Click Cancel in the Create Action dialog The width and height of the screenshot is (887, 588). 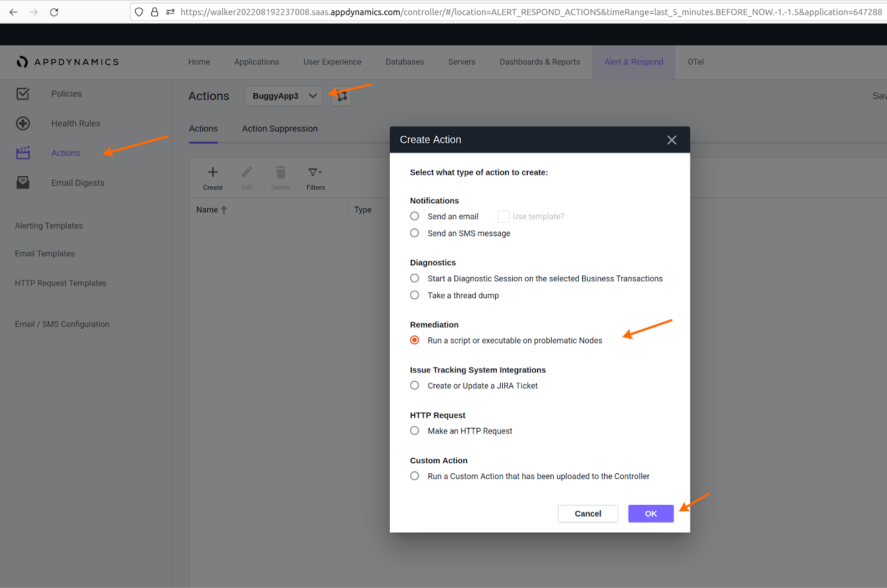(x=588, y=514)
